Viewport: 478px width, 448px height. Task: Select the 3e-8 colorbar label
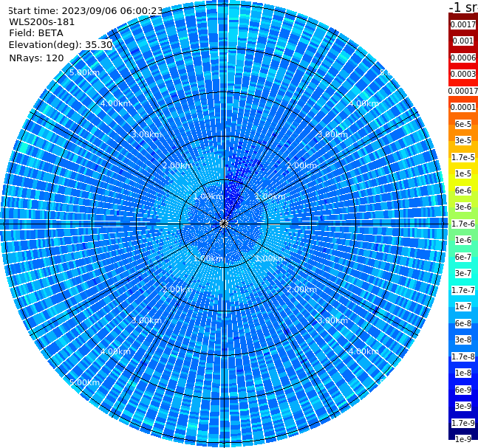tap(463, 340)
